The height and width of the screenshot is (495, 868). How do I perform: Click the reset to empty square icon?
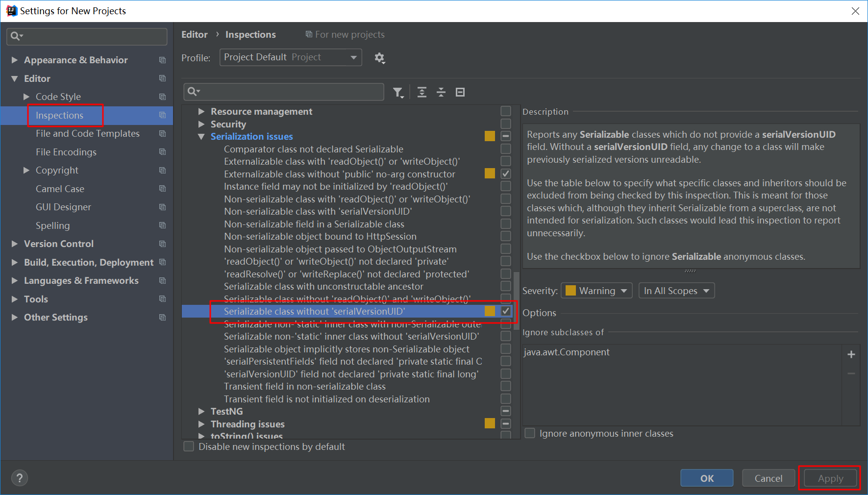click(x=460, y=92)
